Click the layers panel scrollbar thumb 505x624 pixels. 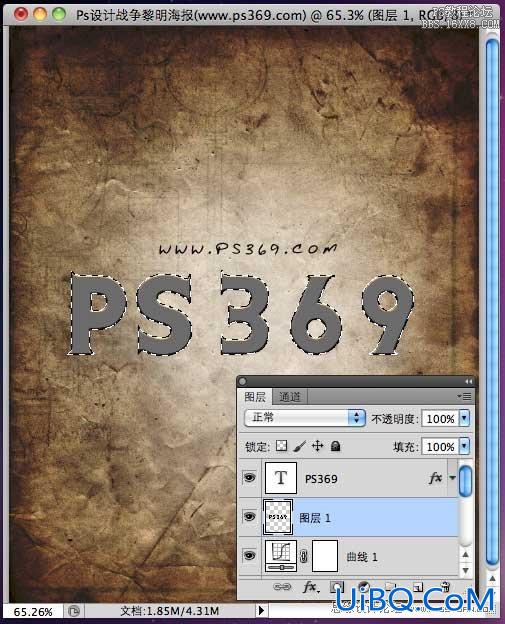[465, 480]
